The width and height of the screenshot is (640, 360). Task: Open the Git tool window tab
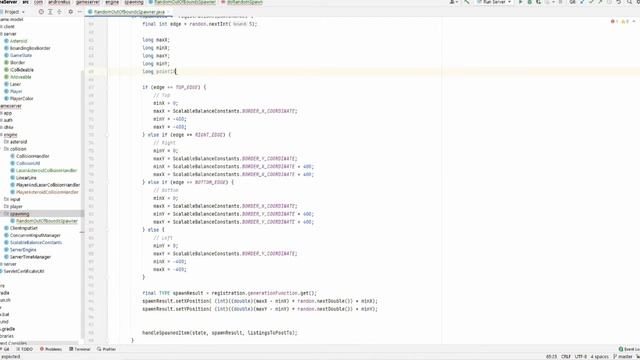tap(4, 349)
